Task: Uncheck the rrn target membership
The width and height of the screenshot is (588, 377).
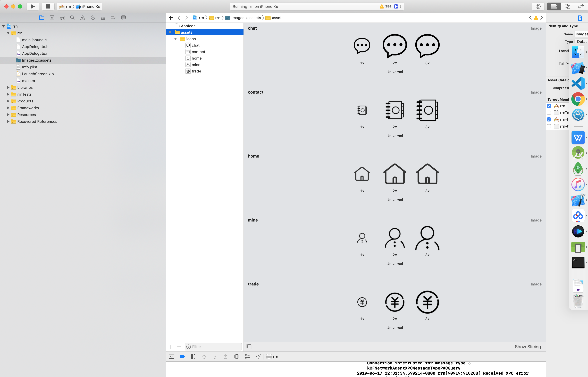Action: tap(549, 106)
